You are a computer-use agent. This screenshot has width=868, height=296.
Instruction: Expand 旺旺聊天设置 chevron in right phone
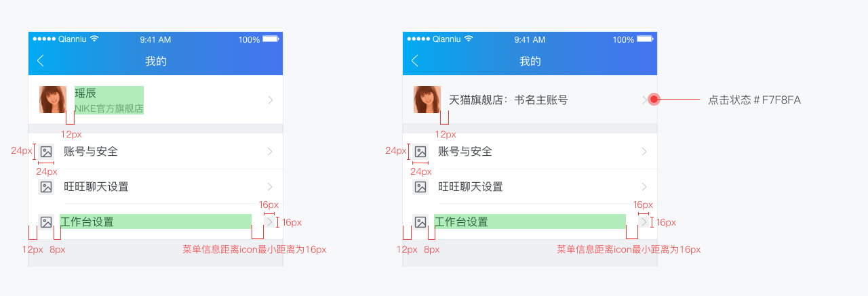coord(644,187)
